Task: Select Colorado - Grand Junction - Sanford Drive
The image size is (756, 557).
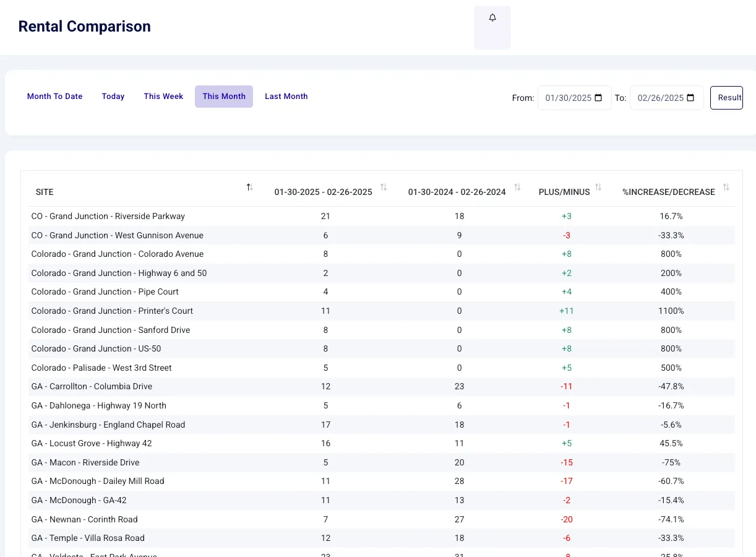Action: (111, 330)
